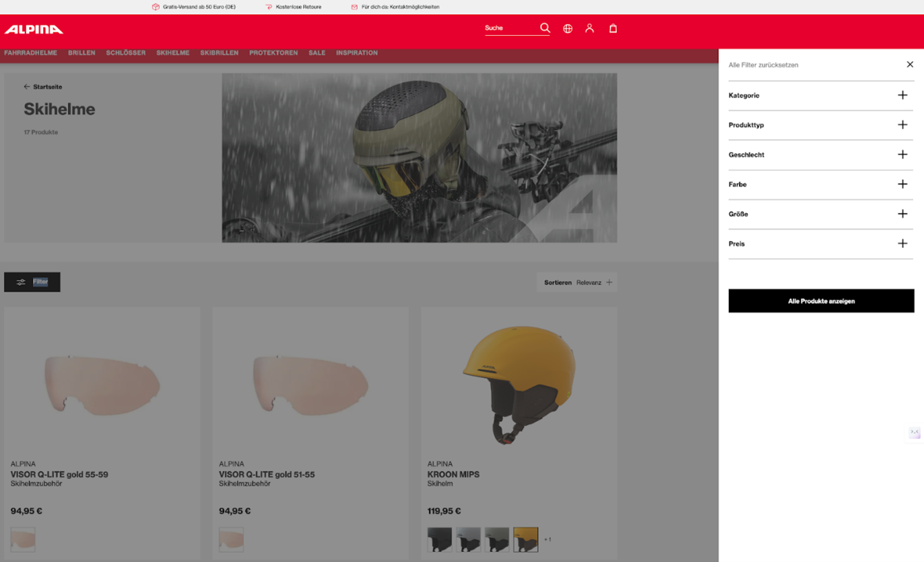Expand the Geschlecht filter
The height and width of the screenshot is (562, 924).
pyautogui.click(x=902, y=155)
